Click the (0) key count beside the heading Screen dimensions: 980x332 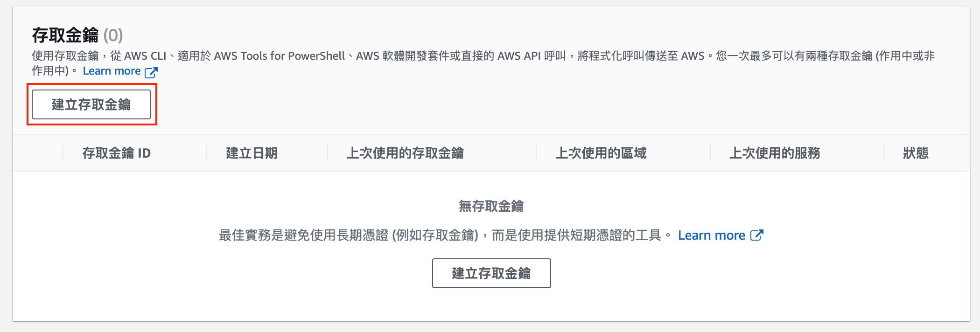tap(113, 35)
